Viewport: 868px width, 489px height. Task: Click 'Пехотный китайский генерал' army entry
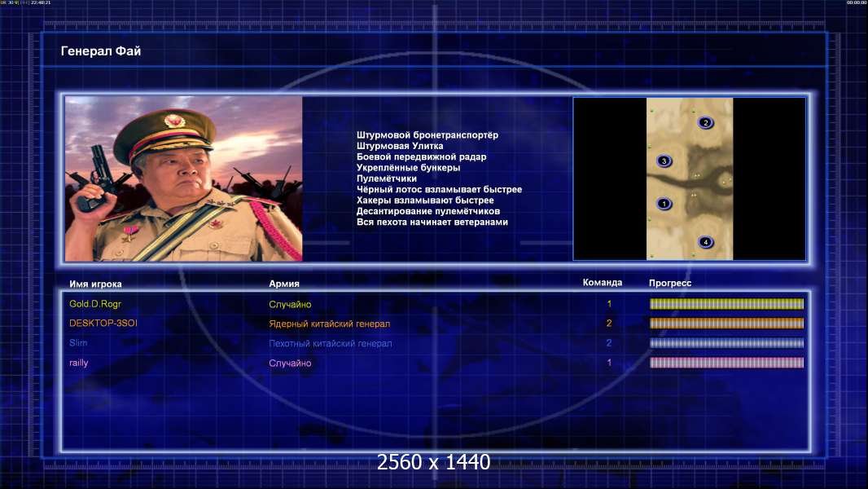[x=331, y=344]
